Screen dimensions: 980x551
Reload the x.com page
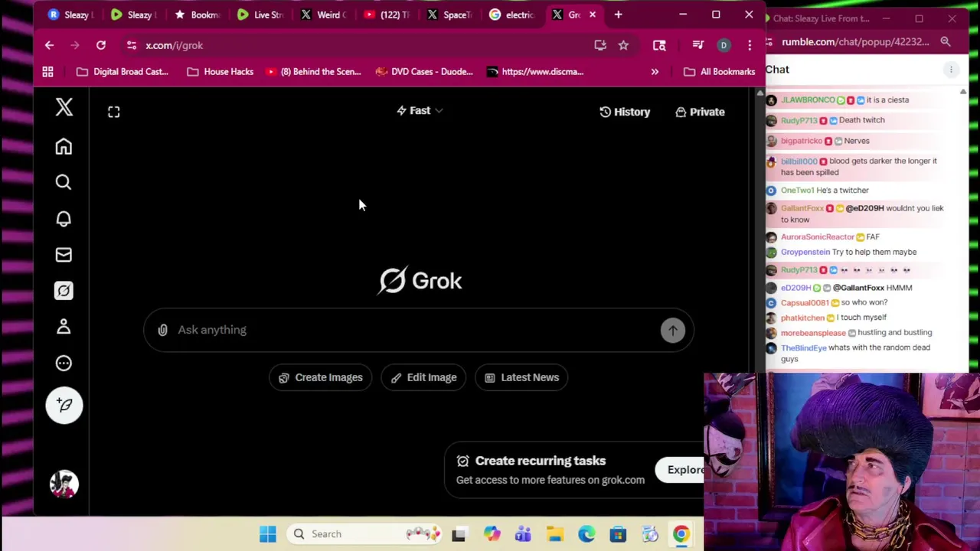[100, 45]
